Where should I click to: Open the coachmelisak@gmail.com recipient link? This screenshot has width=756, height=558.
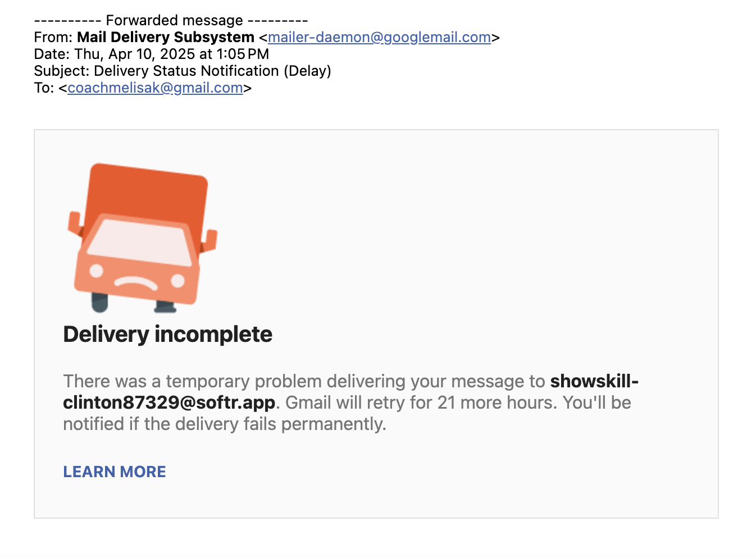155,88
